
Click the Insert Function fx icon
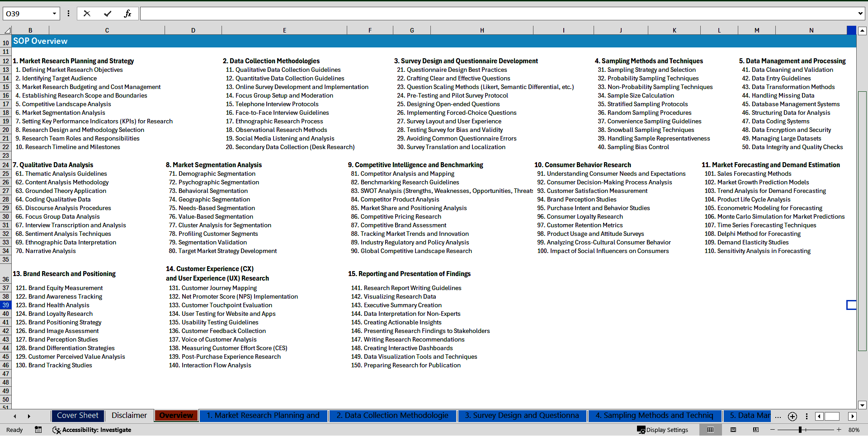pos(127,14)
